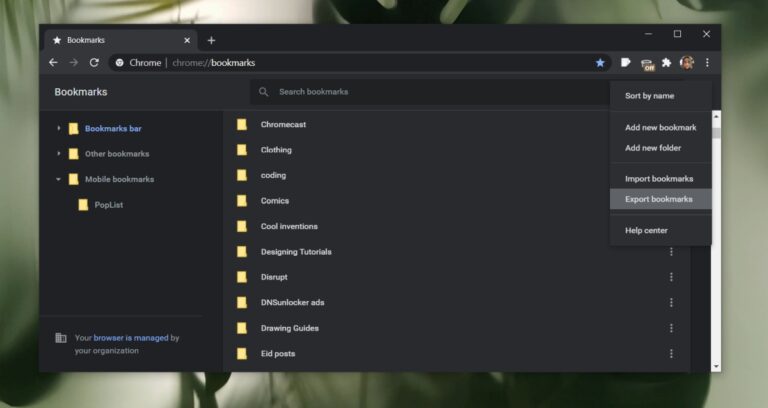The width and height of the screenshot is (768, 408).
Task: Click the Clothing folder icon
Action: (x=242, y=150)
